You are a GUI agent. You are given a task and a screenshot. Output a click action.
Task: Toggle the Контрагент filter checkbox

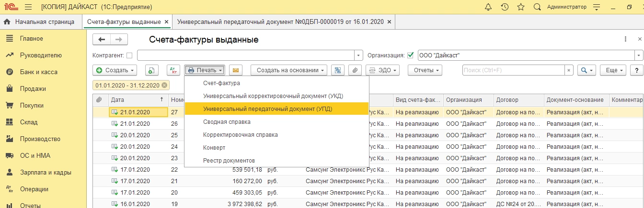click(x=129, y=55)
